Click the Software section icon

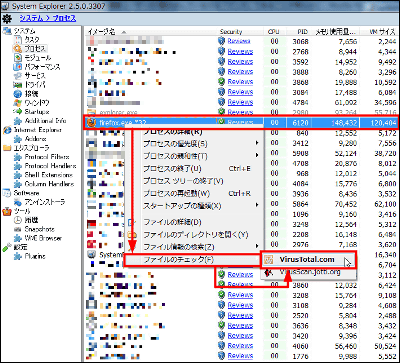coord(7,193)
